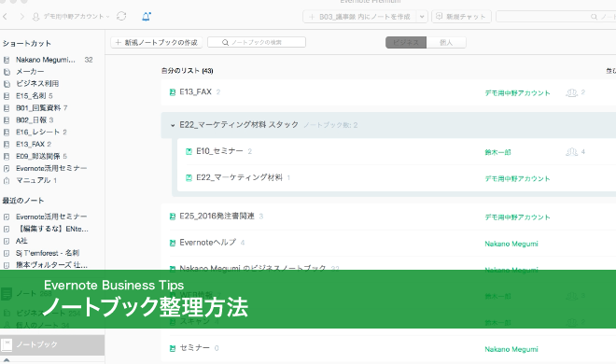Screen dimensions: 616x364
Task: Click notebook icon of E25_2016発注書関連
Action: pos(172,217)
